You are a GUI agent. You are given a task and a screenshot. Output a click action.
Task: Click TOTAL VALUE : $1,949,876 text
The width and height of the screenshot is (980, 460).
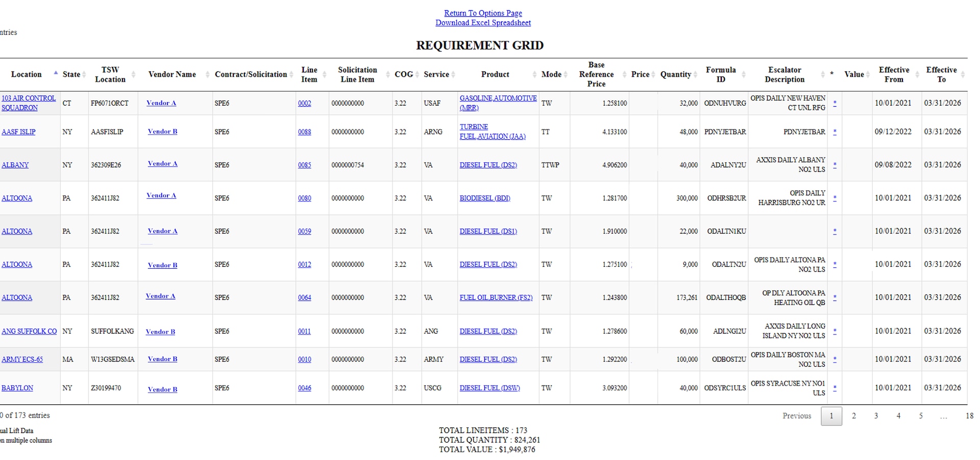(487, 449)
